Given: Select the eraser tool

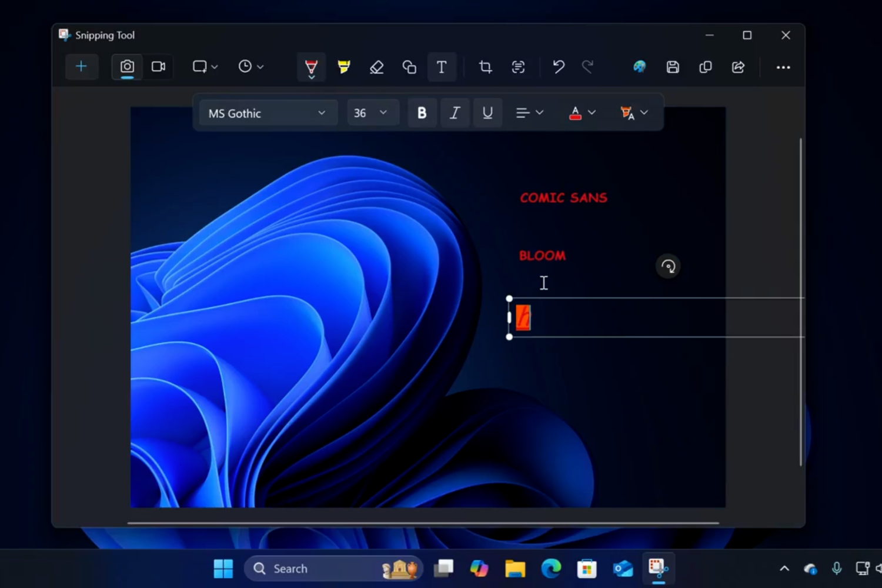Looking at the screenshot, I should pyautogui.click(x=376, y=67).
